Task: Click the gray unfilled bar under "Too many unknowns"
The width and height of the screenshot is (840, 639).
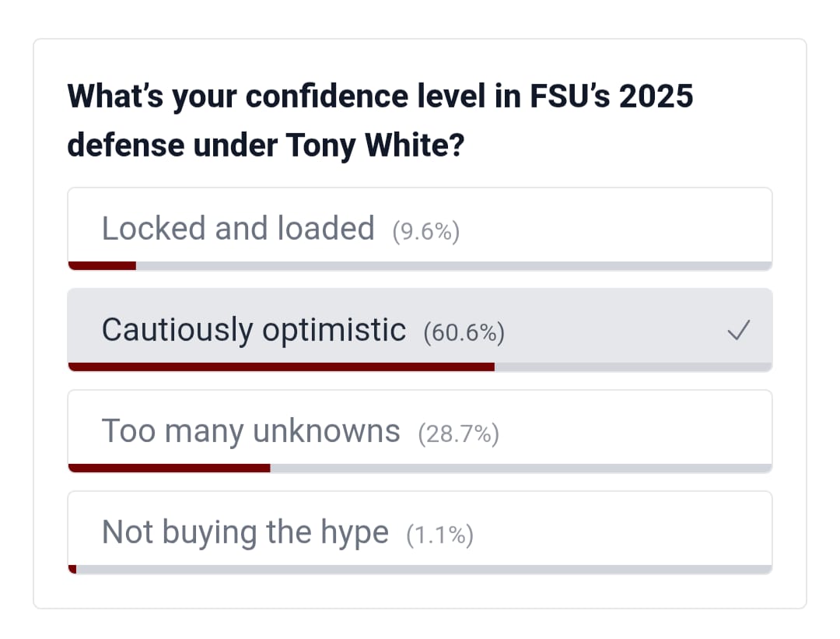Action: coord(520,468)
